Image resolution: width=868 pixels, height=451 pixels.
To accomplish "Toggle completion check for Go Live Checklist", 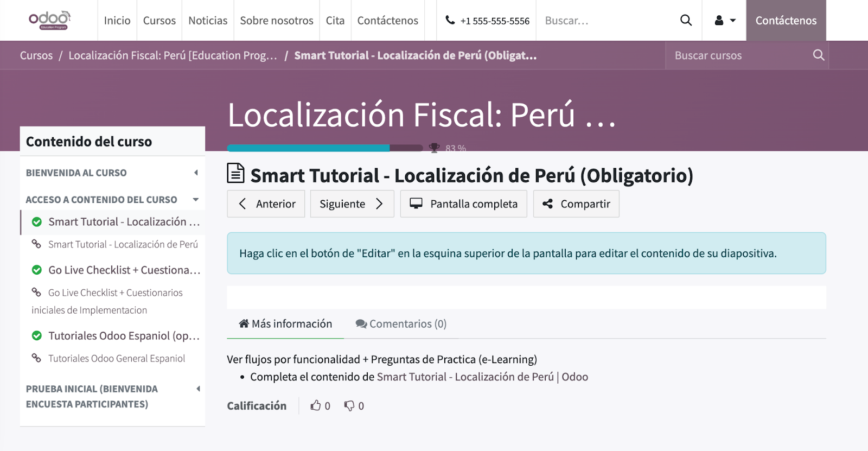I will pyautogui.click(x=37, y=270).
